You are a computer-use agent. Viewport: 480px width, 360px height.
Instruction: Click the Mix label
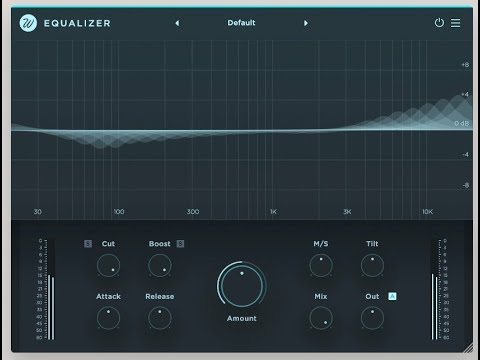pyautogui.click(x=321, y=296)
